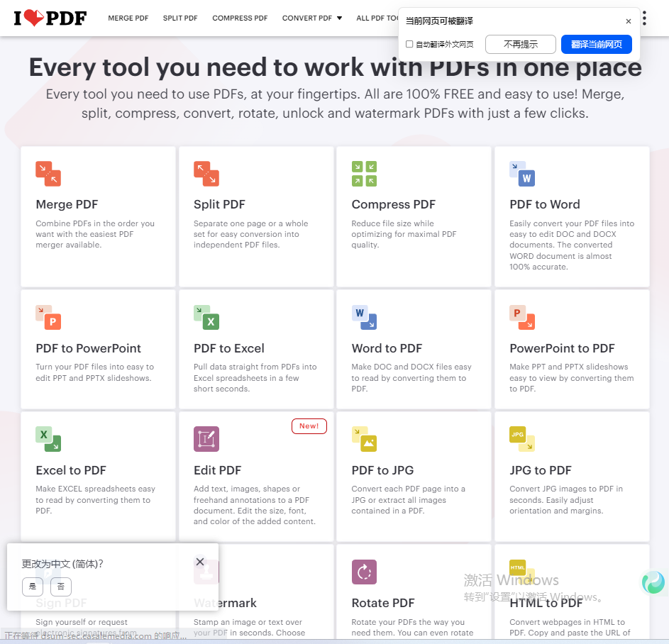Image resolution: width=669 pixels, height=644 pixels.
Task: Click the "Every tool you need" heading
Action: (x=336, y=67)
